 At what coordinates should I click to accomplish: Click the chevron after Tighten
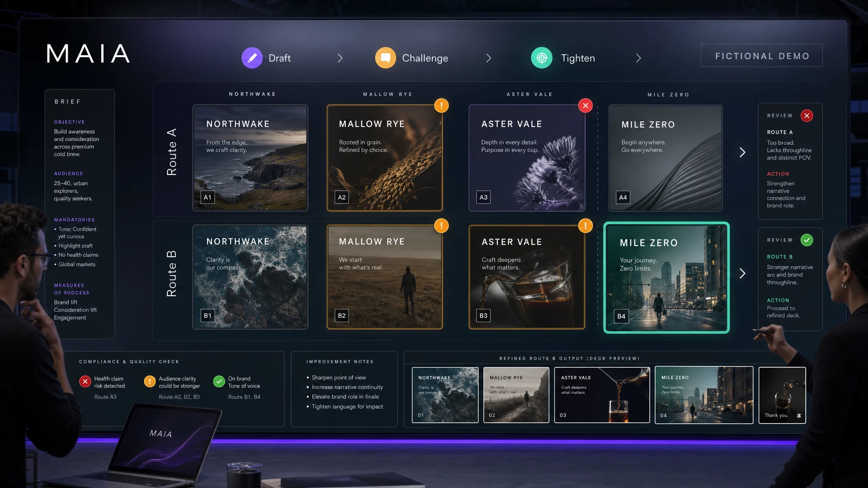coord(639,58)
